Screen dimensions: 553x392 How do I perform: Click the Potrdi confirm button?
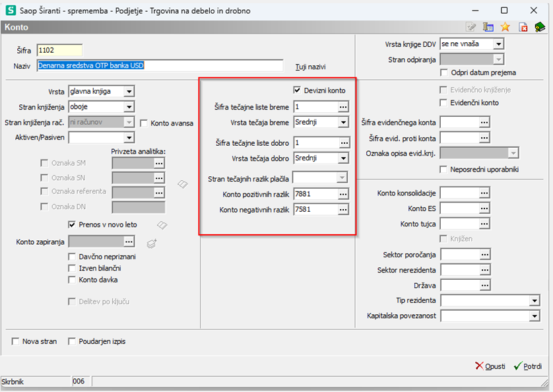coord(528,366)
